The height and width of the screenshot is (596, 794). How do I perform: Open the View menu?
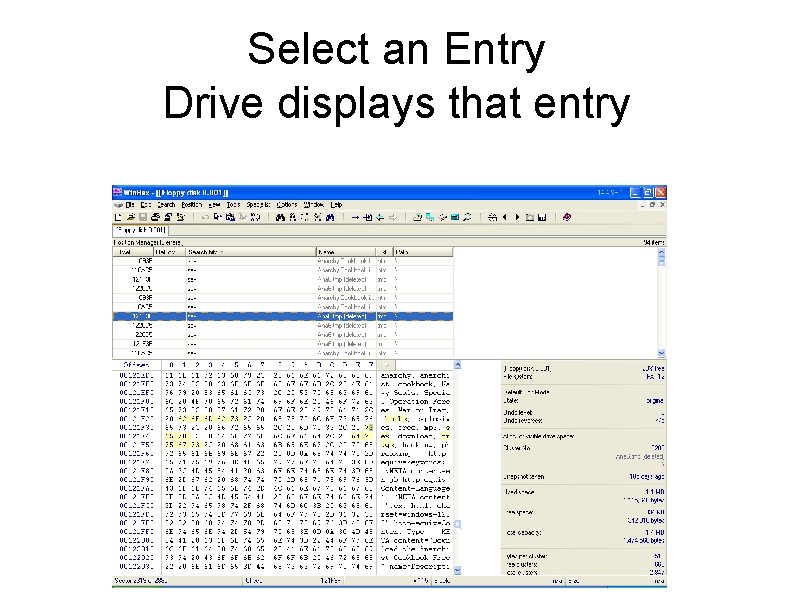(x=214, y=205)
